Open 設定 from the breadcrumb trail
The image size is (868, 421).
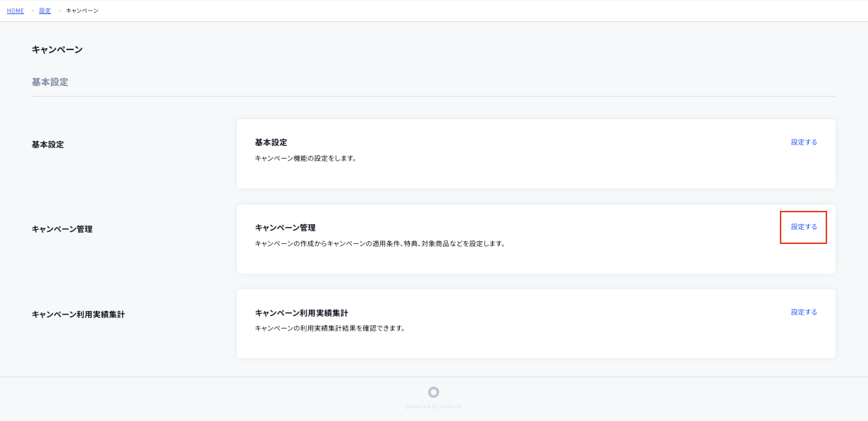[44, 11]
